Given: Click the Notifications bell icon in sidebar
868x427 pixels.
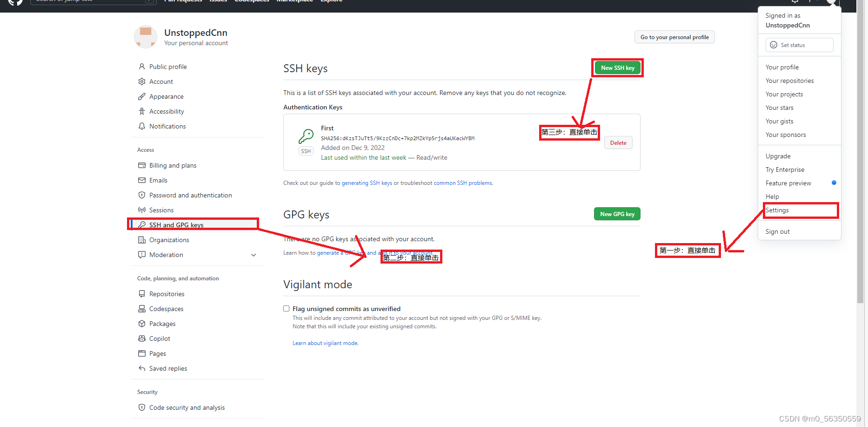Looking at the screenshot, I should click(142, 126).
